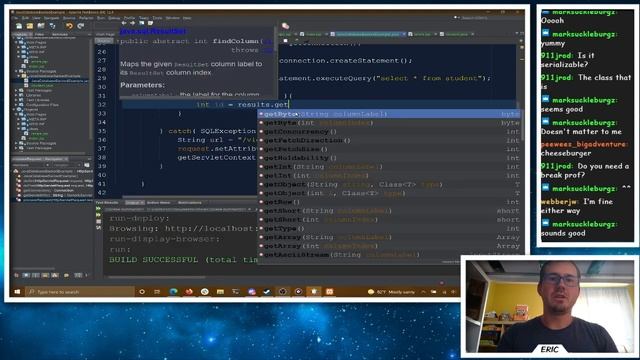Viewport: 640px width, 360px height.
Task: Switch to the Test Results bottom tab
Action: coord(107,202)
